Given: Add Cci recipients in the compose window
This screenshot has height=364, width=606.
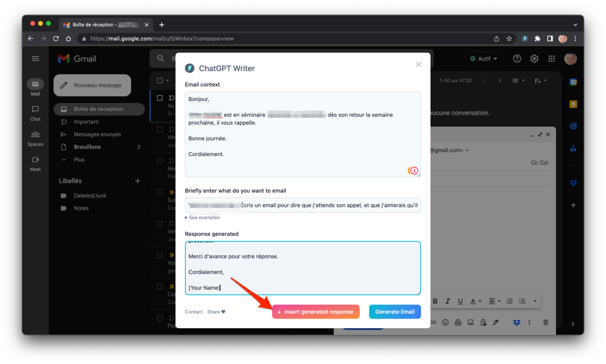Looking at the screenshot, I should click(544, 162).
